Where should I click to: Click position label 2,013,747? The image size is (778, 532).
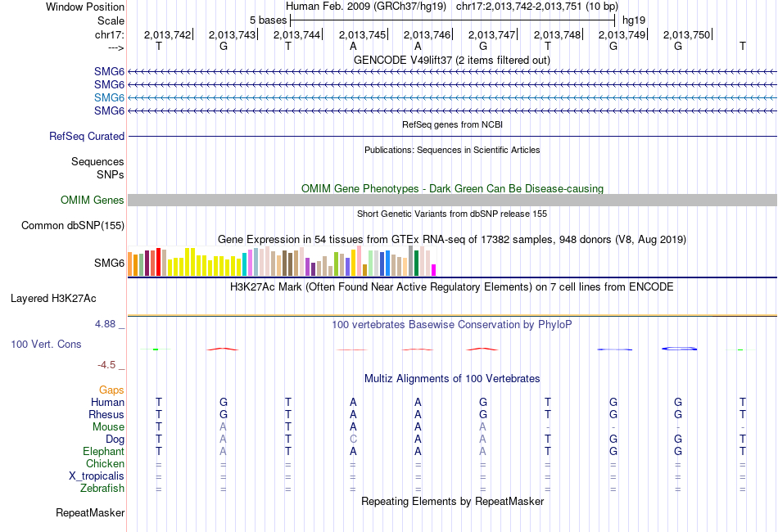491,34
